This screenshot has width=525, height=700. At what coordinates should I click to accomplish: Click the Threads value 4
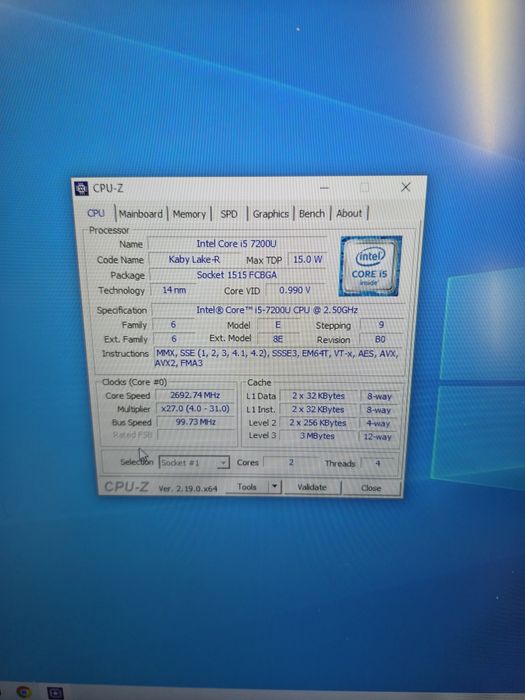coord(378,463)
